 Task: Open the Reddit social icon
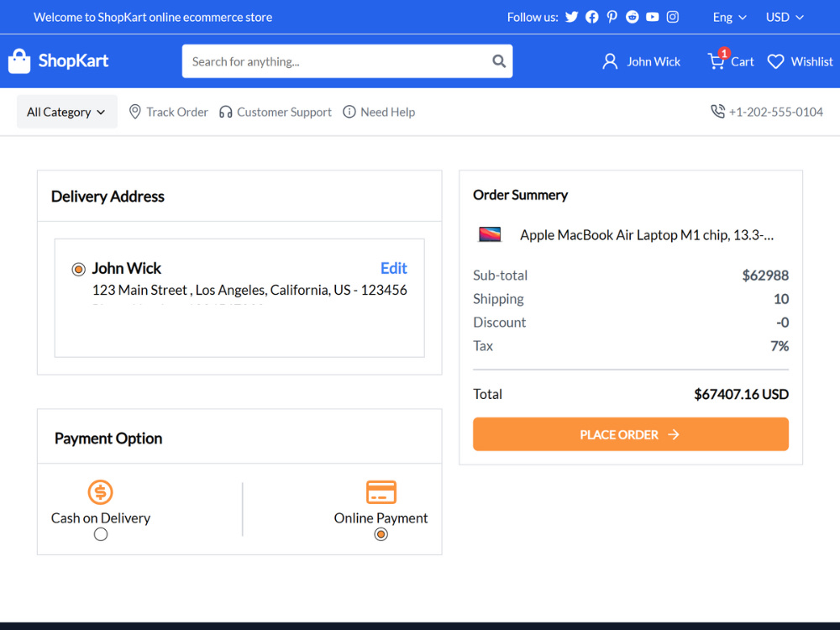pos(633,17)
